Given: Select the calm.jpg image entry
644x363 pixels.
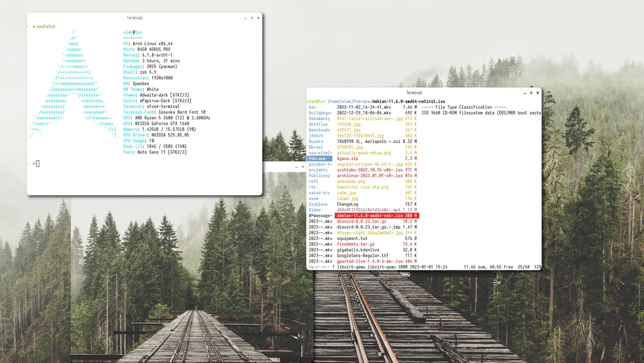Looking at the screenshot, I should coord(346,192).
